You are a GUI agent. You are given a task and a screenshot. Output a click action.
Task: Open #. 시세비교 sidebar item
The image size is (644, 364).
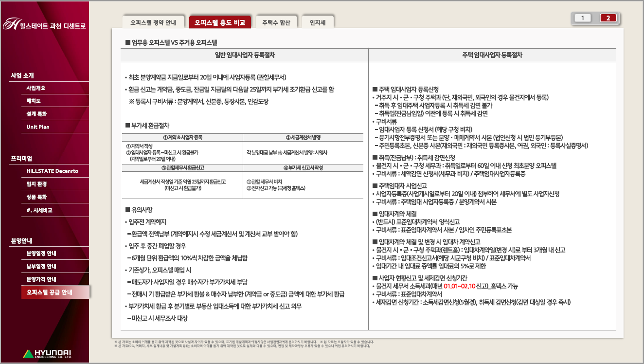[x=39, y=210]
